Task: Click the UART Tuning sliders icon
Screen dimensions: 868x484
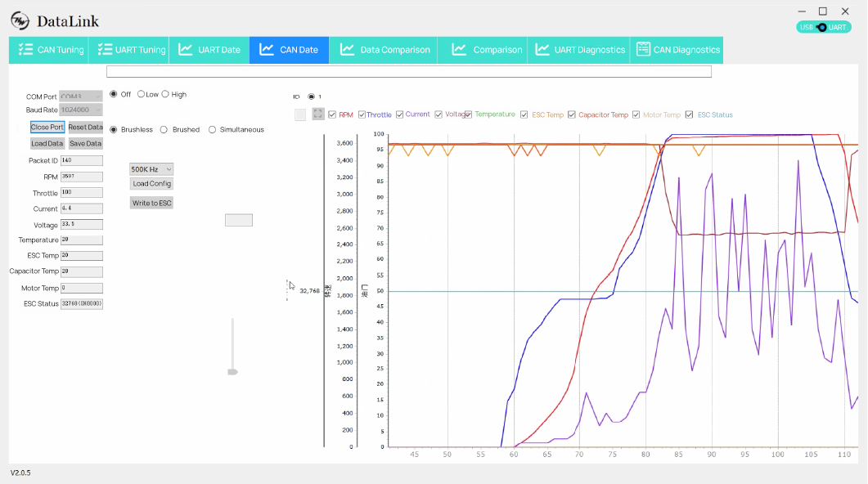Action: [x=104, y=49]
